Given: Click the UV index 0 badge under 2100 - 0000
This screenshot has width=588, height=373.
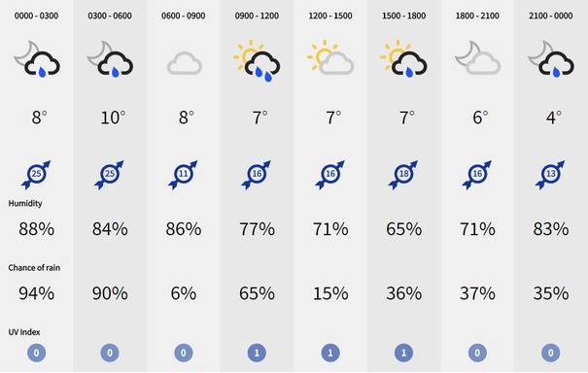Looking at the screenshot, I should (x=551, y=353).
